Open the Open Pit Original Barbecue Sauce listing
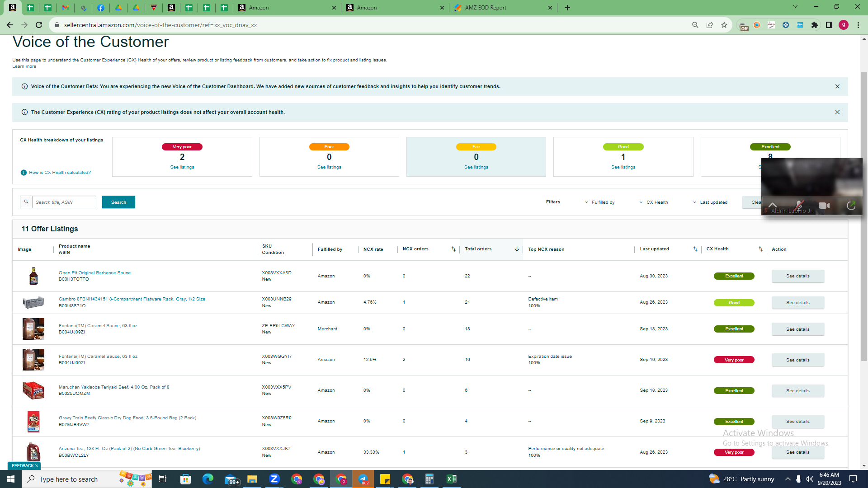 (94, 273)
